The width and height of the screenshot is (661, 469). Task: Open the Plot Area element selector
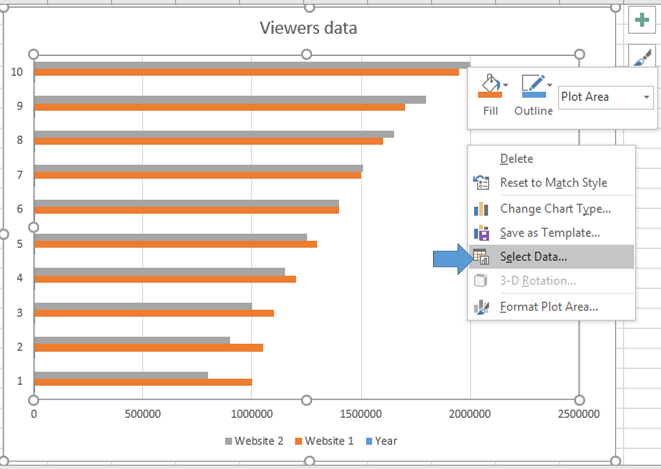click(x=606, y=97)
